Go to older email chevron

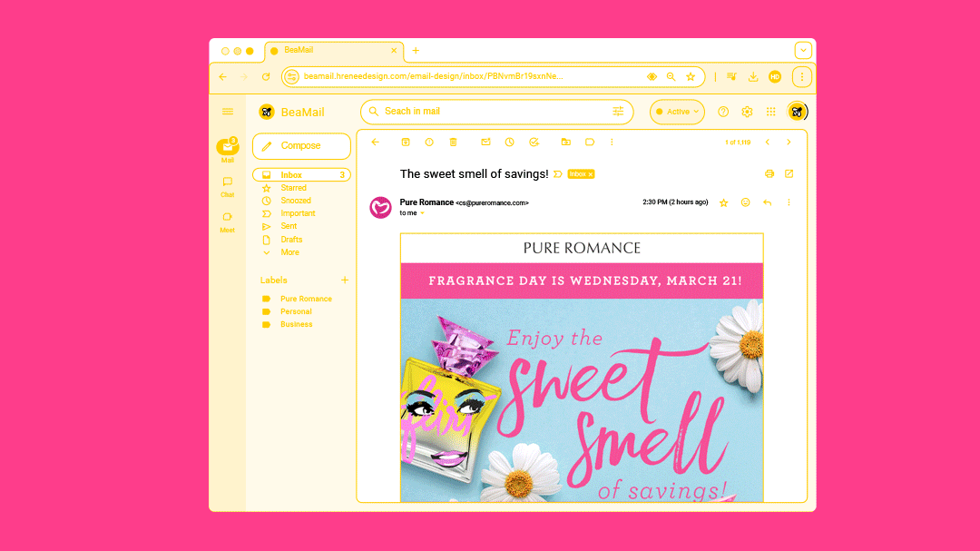click(789, 142)
